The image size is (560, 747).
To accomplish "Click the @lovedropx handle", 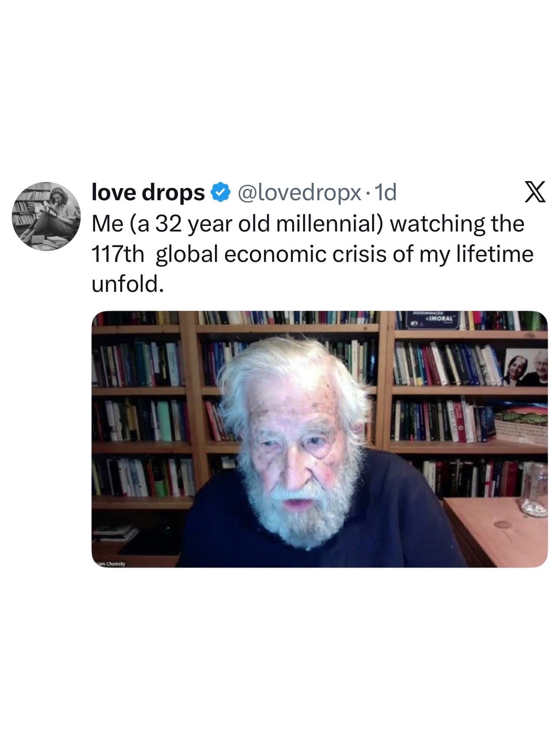I will click(x=298, y=193).
